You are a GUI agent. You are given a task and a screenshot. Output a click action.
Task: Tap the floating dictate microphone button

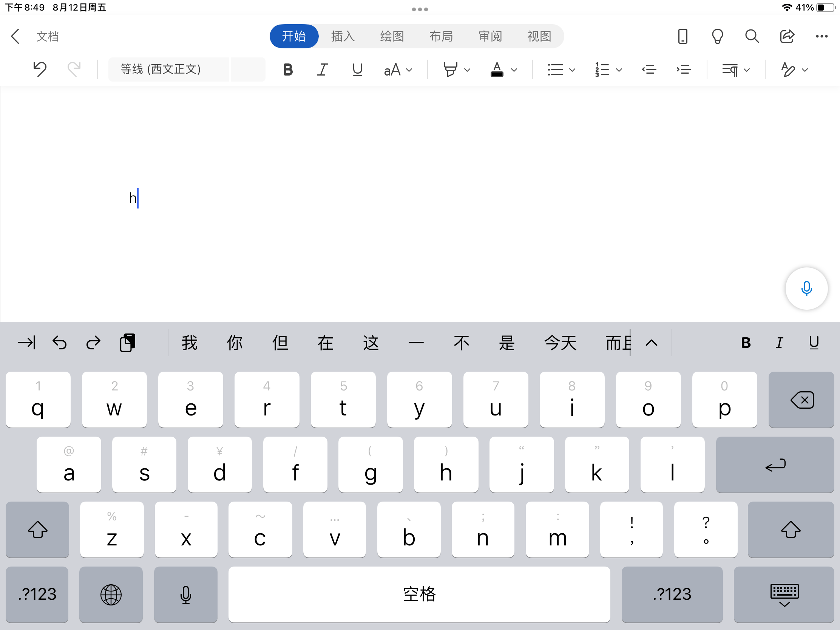(x=806, y=289)
